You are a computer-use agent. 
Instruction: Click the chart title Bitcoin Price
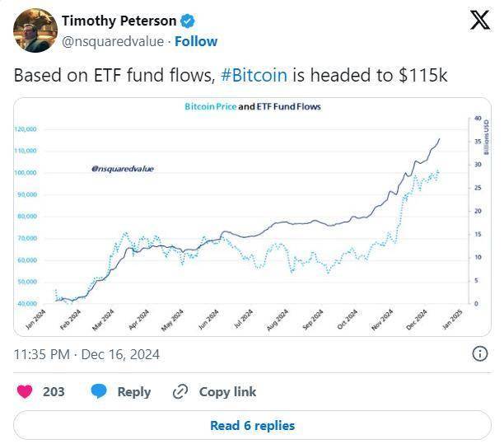[209, 107]
